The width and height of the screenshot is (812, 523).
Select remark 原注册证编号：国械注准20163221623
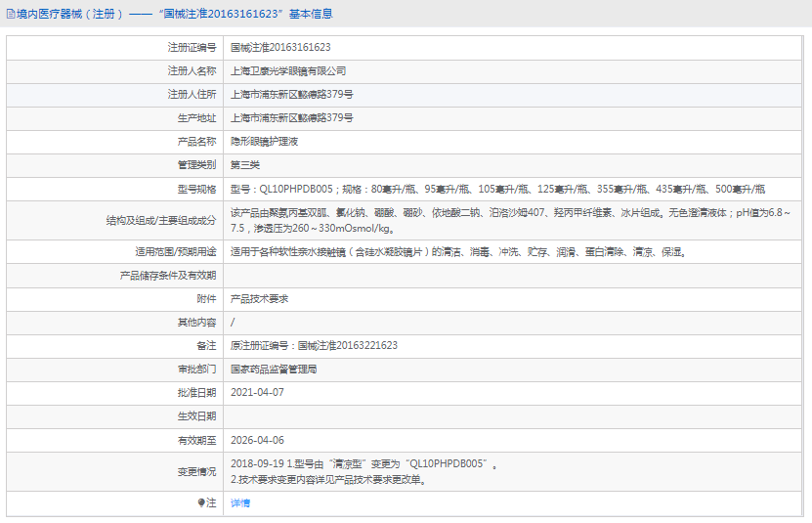click(314, 346)
